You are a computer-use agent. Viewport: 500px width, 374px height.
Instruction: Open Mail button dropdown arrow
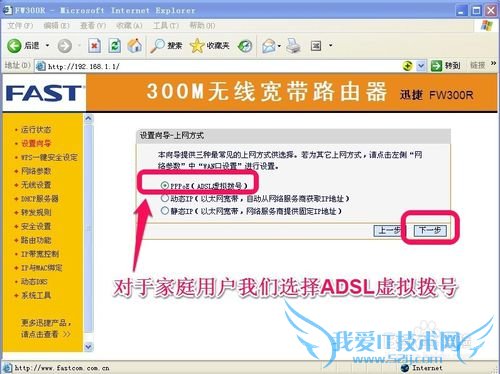279,46
